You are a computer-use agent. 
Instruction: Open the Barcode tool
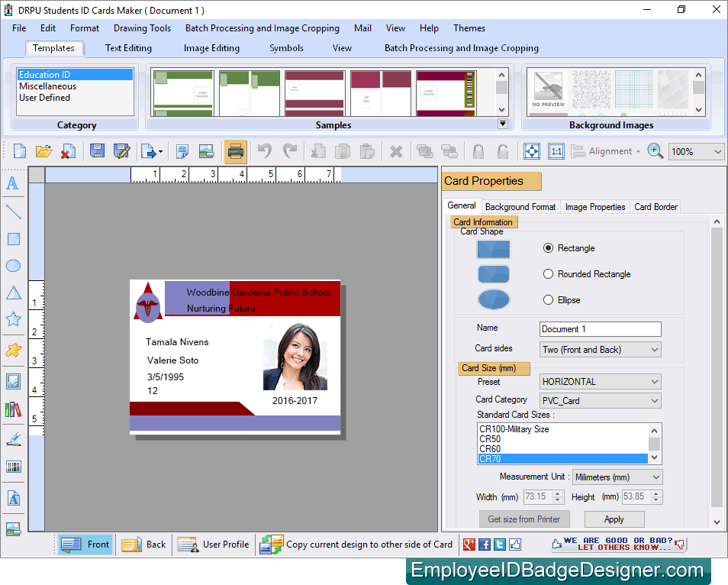coord(13,467)
